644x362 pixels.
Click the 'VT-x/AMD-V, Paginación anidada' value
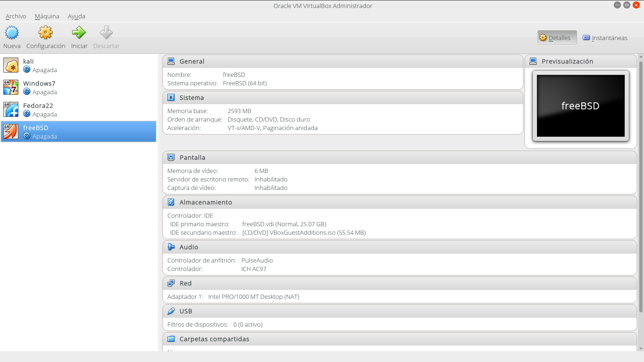(x=272, y=128)
